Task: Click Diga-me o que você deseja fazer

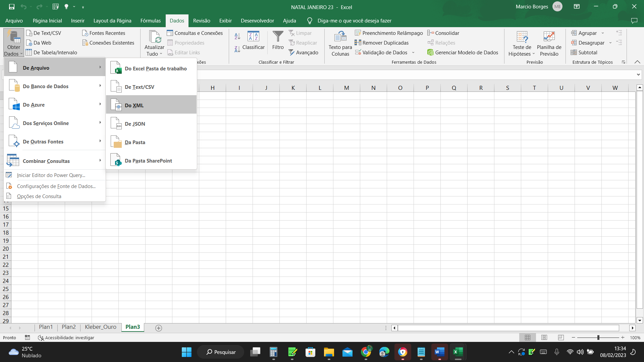Action: (355, 20)
